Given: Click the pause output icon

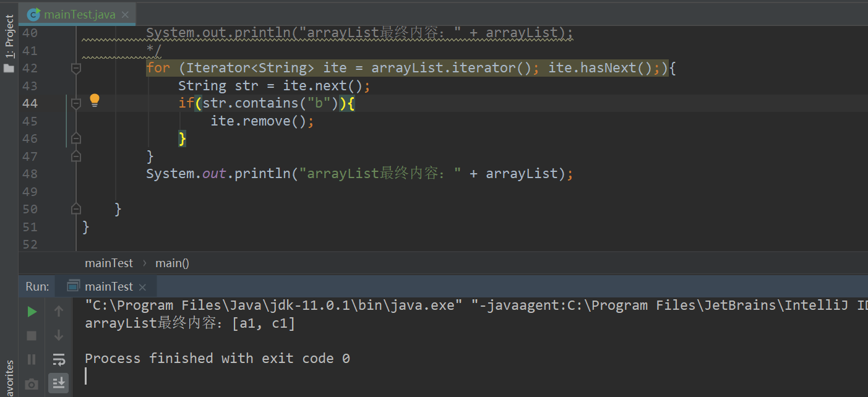Looking at the screenshot, I should pyautogui.click(x=32, y=359).
